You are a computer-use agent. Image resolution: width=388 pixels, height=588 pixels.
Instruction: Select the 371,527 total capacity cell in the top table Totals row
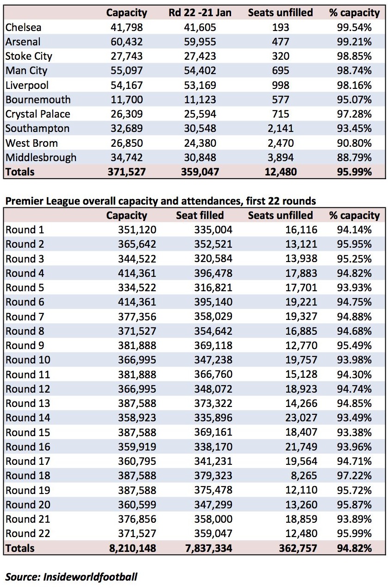pos(126,172)
